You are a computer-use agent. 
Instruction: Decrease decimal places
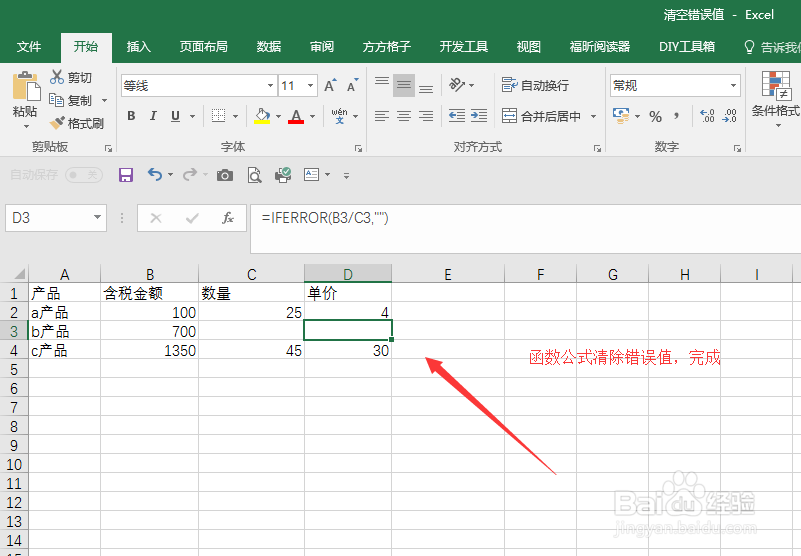pyautogui.click(x=729, y=116)
